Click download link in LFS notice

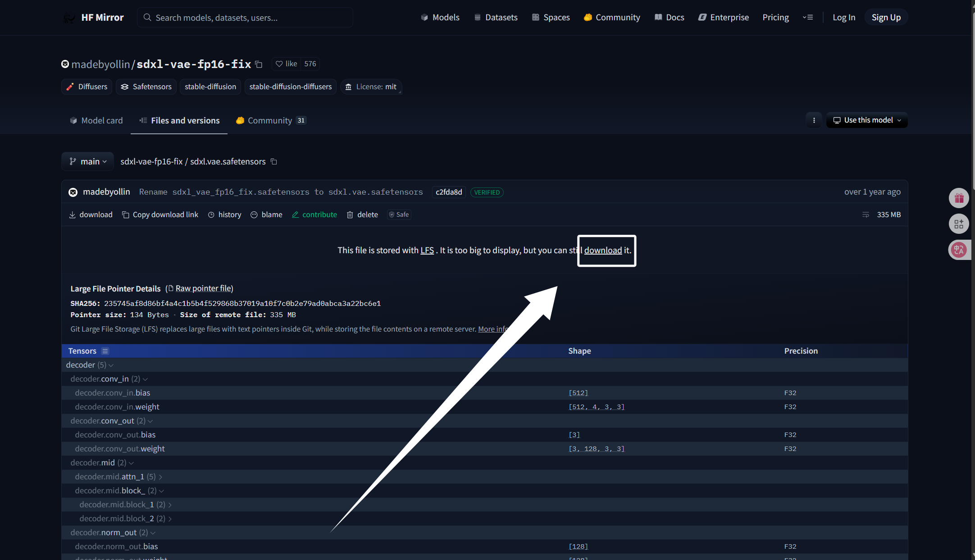tap(603, 250)
